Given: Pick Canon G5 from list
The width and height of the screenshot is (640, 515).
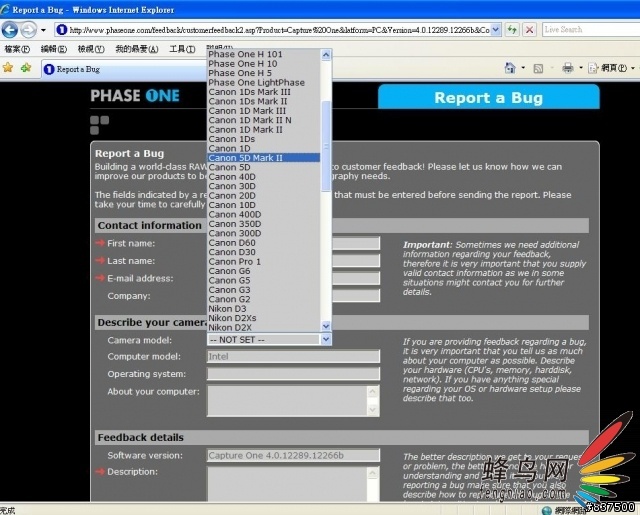Looking at the screenshot, I should point(264,280).
